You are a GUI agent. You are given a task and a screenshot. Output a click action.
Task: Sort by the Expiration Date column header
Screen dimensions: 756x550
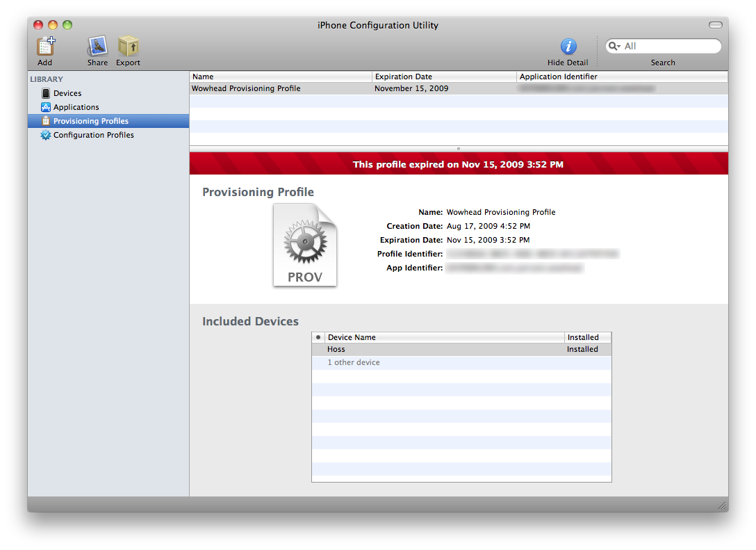[444, 76]
